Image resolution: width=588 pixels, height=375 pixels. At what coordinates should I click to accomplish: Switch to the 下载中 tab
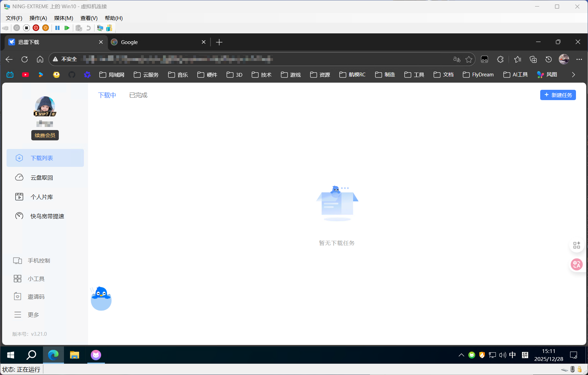coord(107,95)
